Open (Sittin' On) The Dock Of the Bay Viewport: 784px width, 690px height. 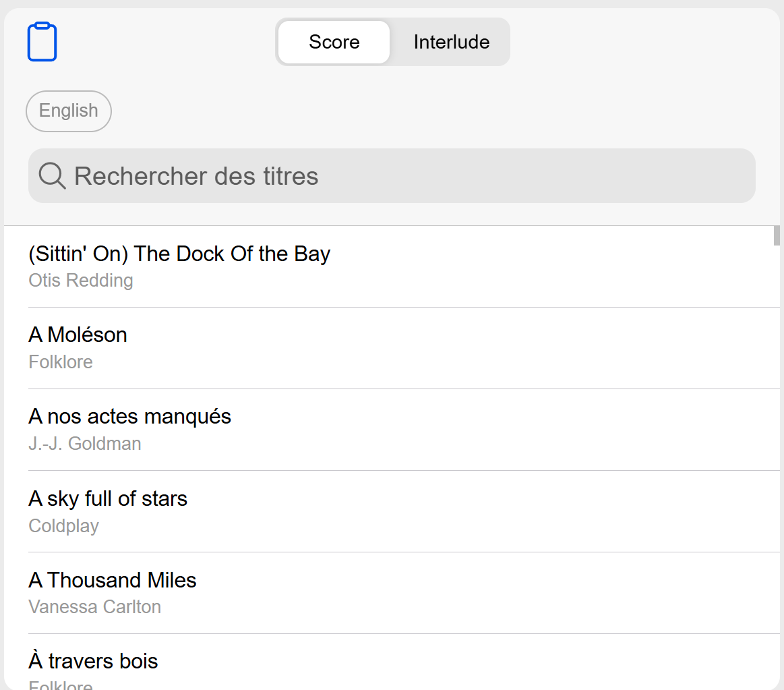point(404,266)
